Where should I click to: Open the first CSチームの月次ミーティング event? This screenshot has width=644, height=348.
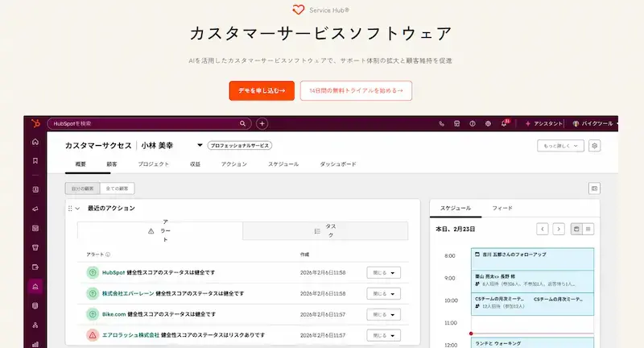pyautogui.click(x=500, y=304)
